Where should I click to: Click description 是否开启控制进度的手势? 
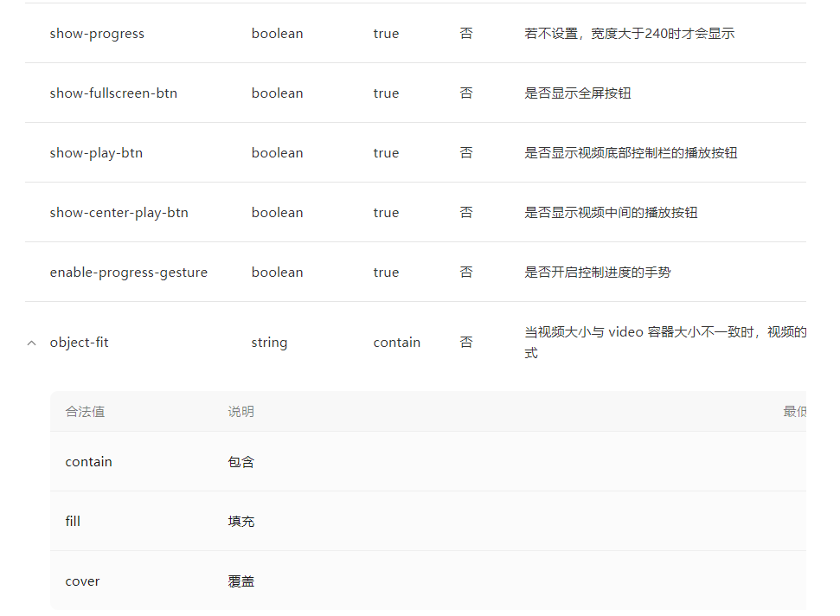tap(597, 273)
